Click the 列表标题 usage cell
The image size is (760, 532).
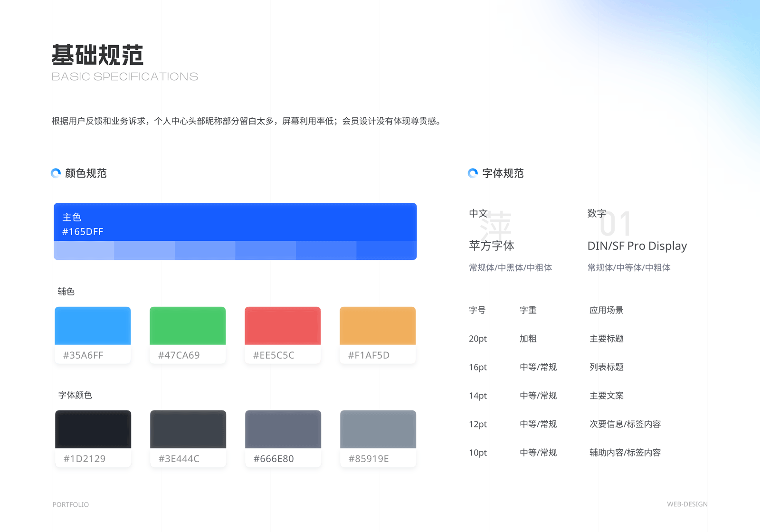pos(607,367)
